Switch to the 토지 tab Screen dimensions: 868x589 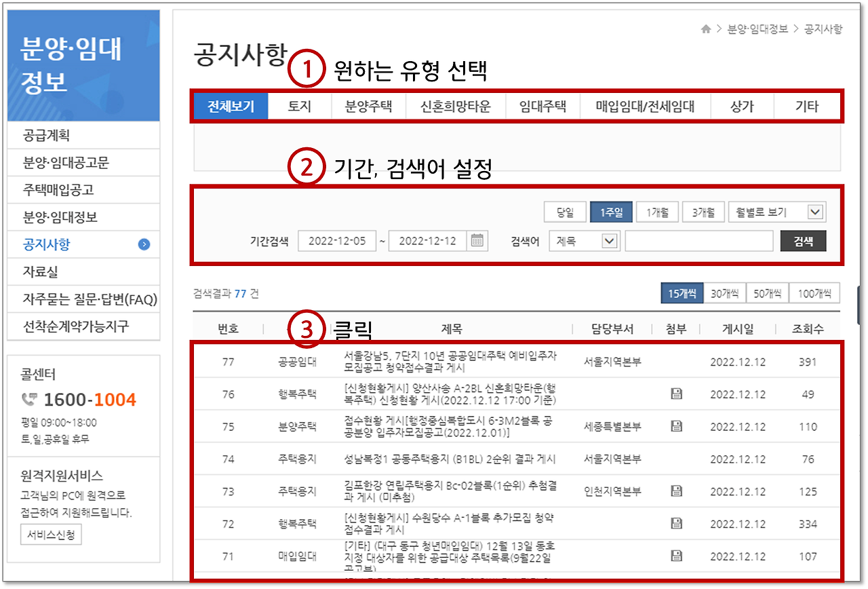click(299, 107)
